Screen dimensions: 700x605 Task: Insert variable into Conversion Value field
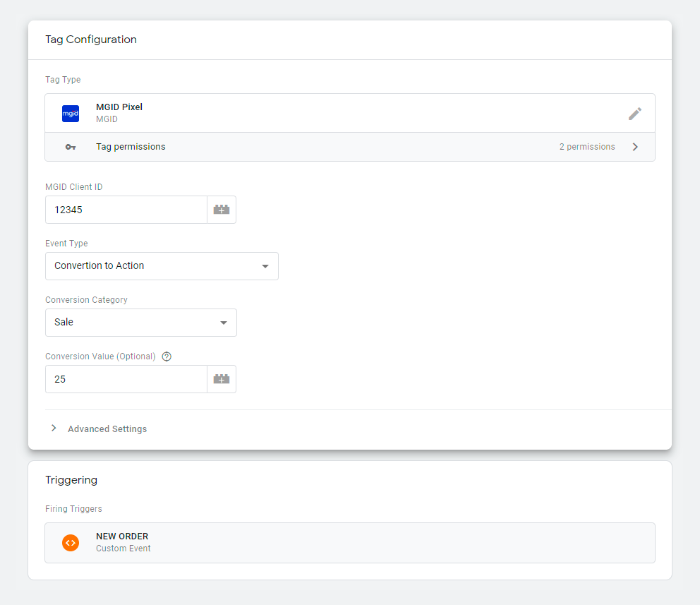(x=222, y=379)
